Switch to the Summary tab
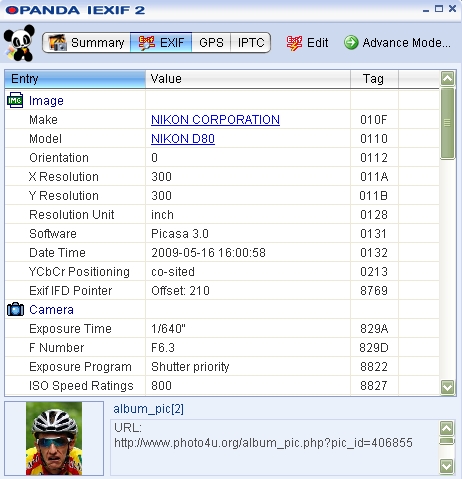Image resolution: width=462 pixels, height=479 pixels. pyautogui.click(x=86, y=43)
